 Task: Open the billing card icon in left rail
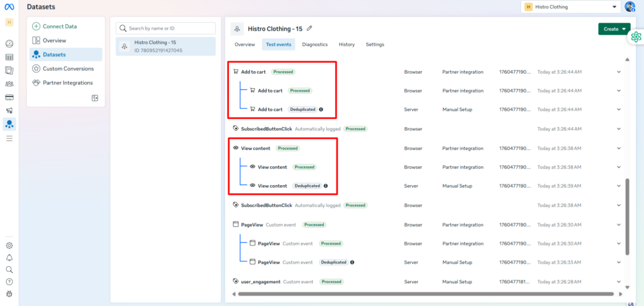point(9,97)
